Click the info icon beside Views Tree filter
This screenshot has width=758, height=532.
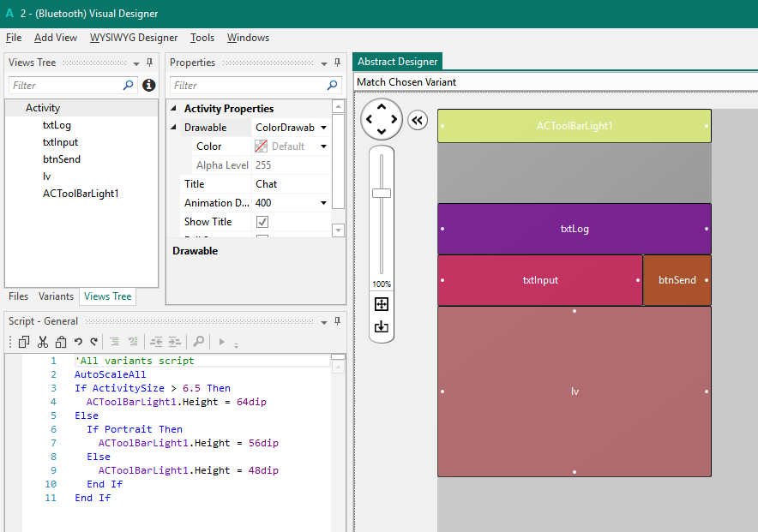pyautogui.click(x=149, y=86)
